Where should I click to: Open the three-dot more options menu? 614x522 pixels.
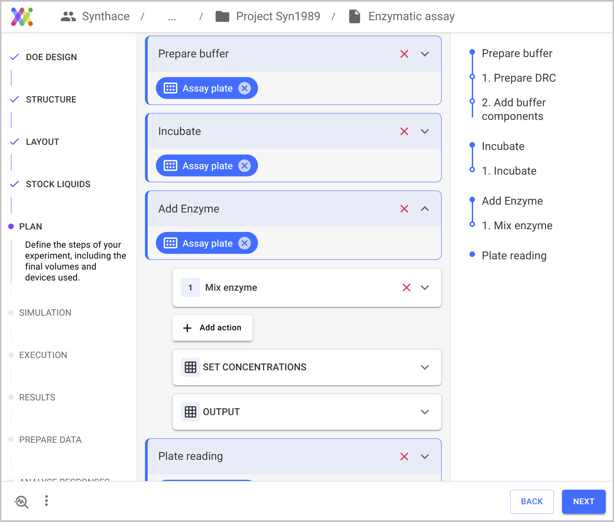46,501
